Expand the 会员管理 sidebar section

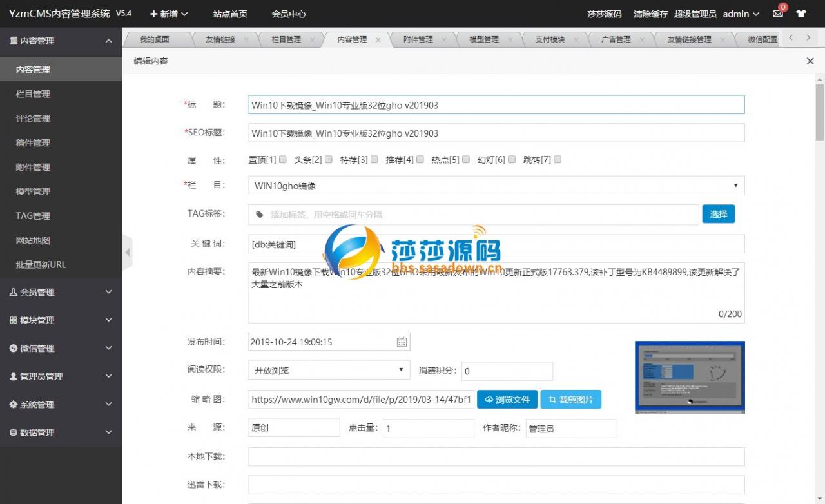(61, 292)
